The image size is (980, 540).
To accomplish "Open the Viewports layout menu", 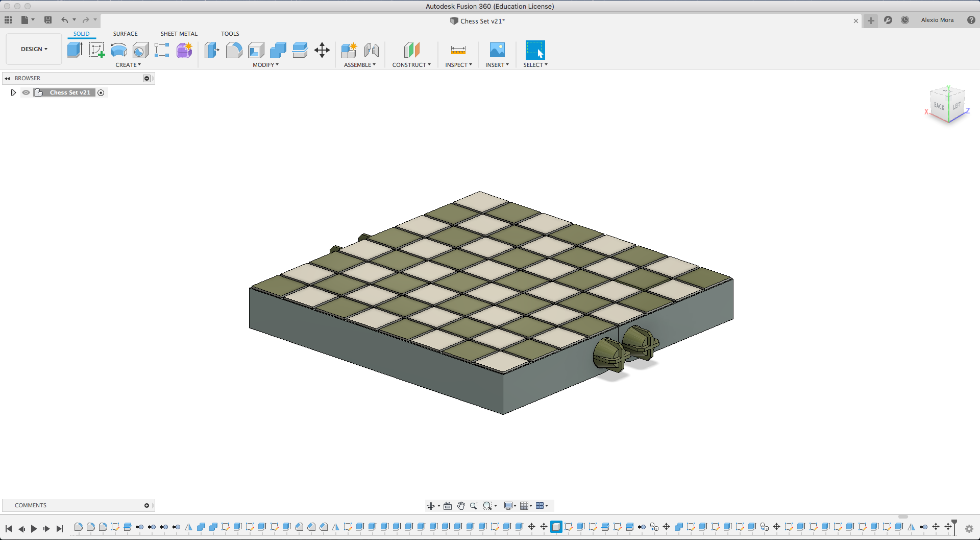I will [x=542, y=506].
